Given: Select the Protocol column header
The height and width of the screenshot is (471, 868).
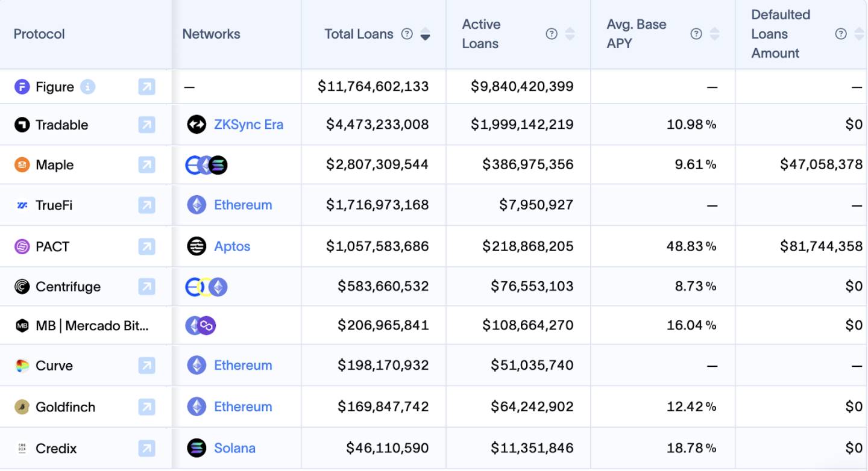Looking at the screenshot, I should click(39, 34).
